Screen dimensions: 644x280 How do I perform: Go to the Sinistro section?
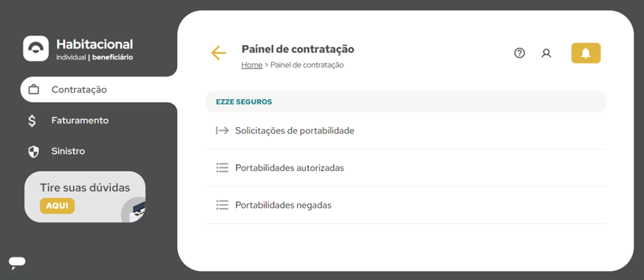(68, 151)
